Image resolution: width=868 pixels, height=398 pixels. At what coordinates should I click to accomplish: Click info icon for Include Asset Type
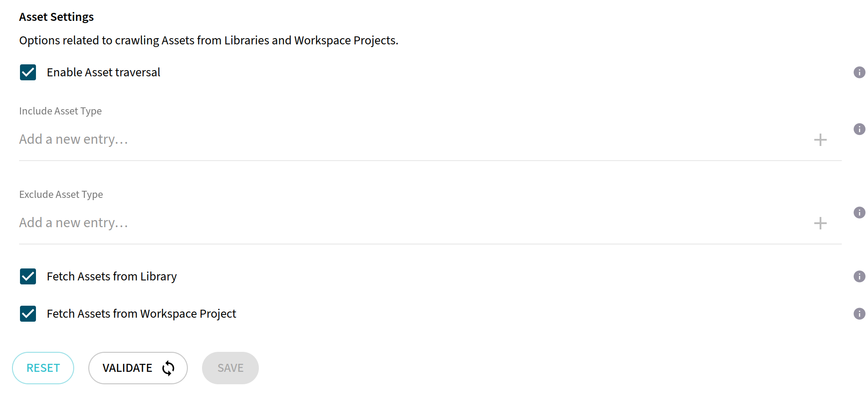859,129
